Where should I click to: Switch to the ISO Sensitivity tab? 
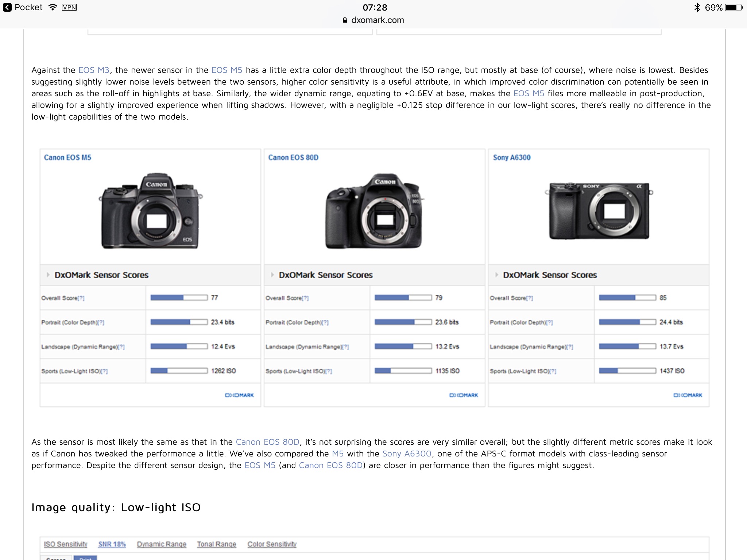click(66, 544)
